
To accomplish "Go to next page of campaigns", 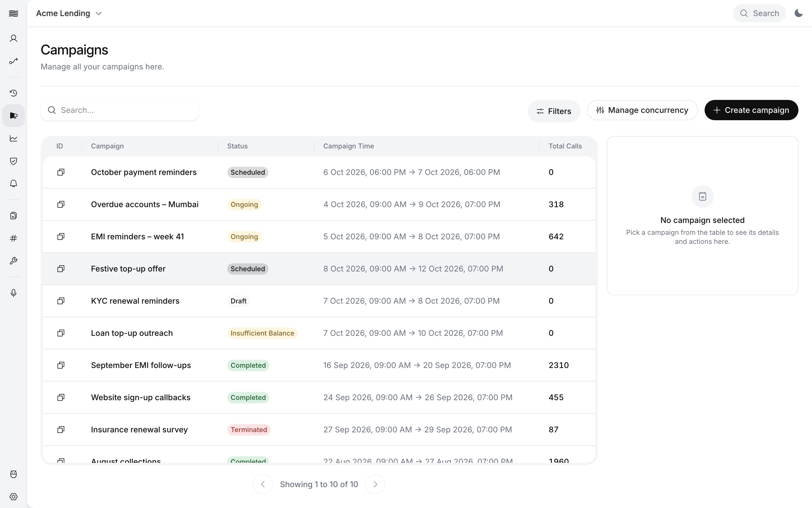I will (x=375, y=484).
